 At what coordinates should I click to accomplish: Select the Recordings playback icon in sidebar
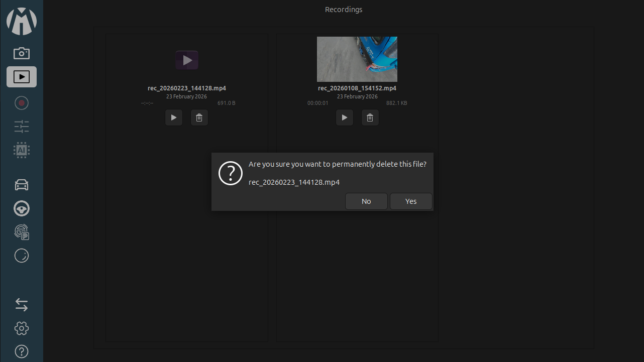click(x=22, y=77)
